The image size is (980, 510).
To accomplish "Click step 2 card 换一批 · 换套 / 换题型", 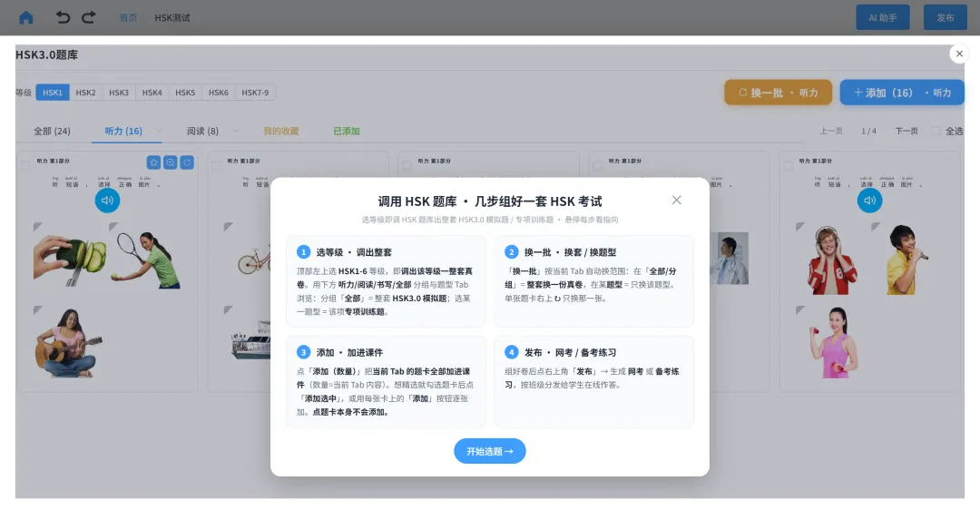I will (x=593, y=281).
